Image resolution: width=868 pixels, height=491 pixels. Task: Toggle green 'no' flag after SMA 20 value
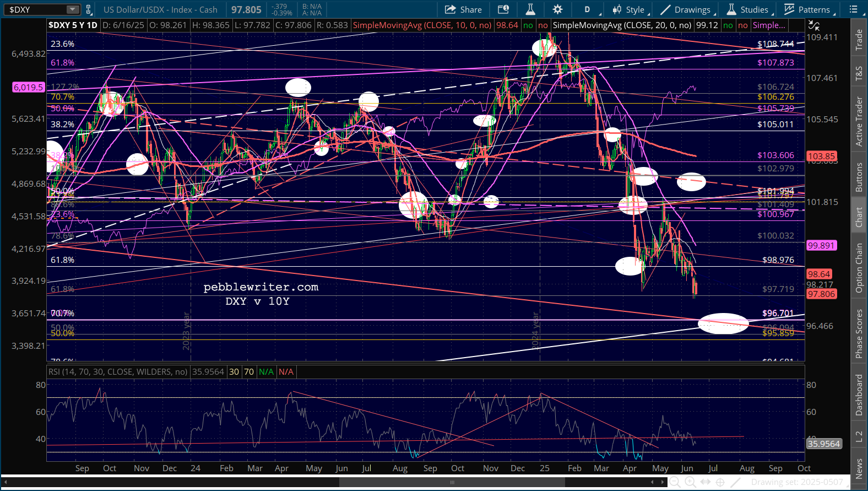728,25
